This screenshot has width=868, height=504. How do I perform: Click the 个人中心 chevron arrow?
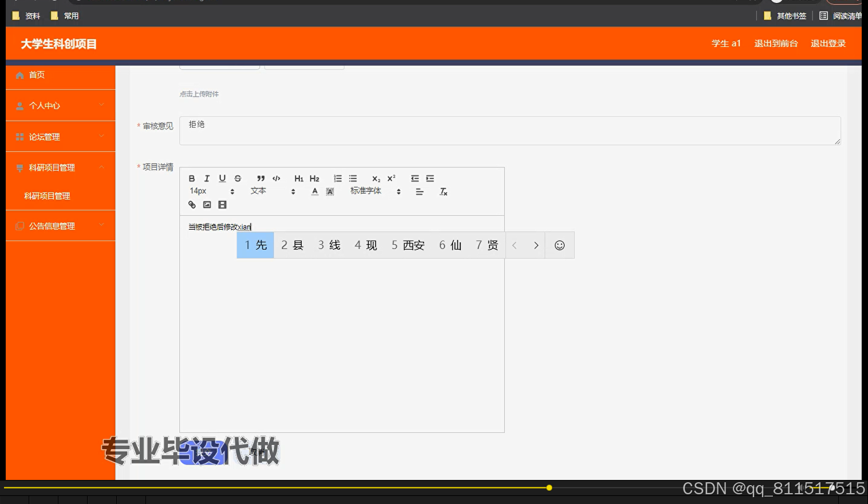tap(101, 105)
